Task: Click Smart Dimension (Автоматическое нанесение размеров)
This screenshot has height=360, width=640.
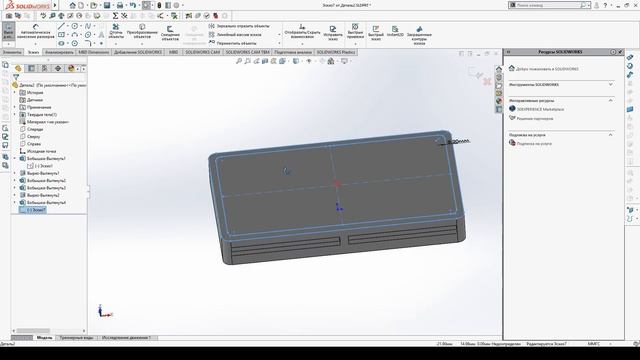Action: tap(36, 32)
